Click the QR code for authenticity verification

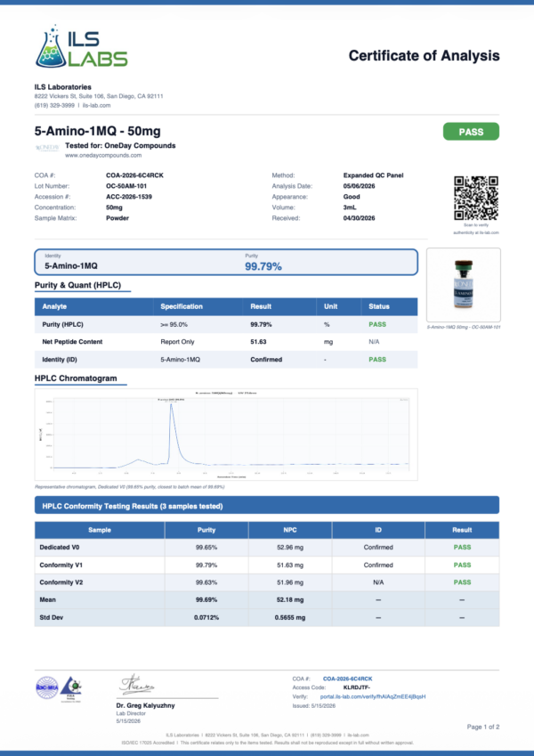click(475, 198)
